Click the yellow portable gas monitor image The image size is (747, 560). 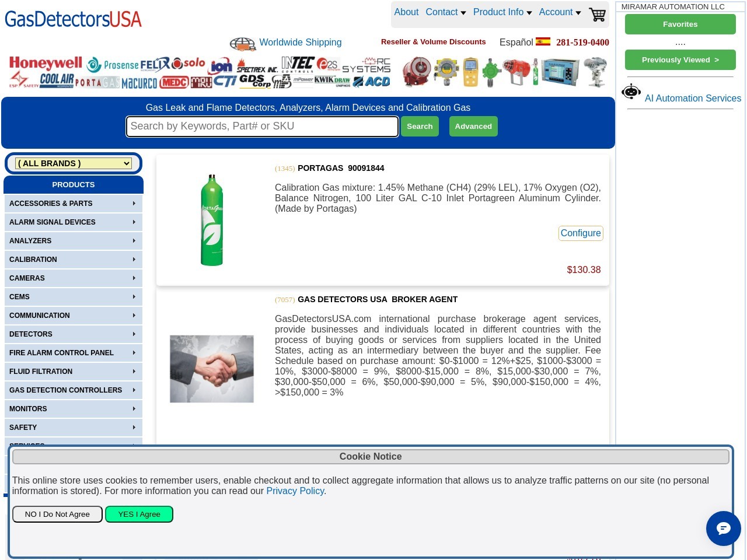tap(471, 72)
